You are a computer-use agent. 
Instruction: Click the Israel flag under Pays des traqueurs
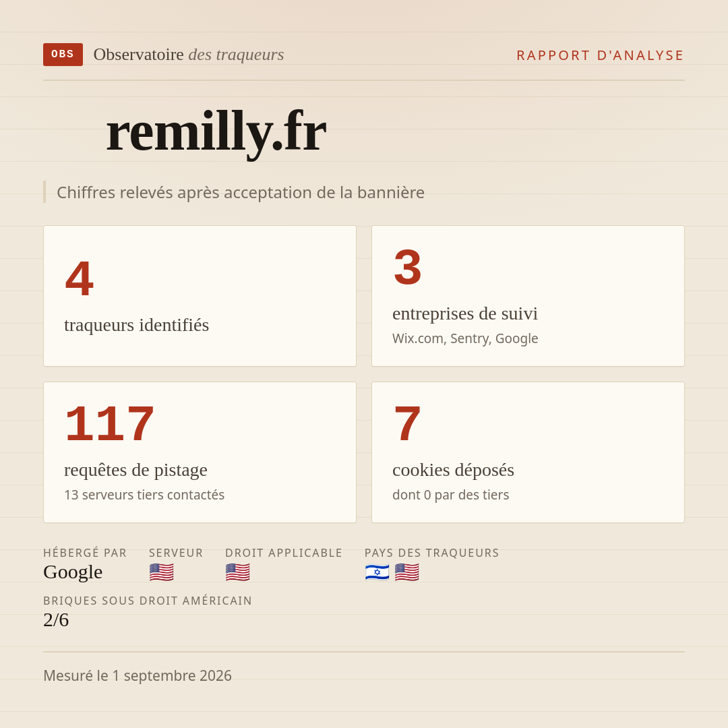(377, 572)
